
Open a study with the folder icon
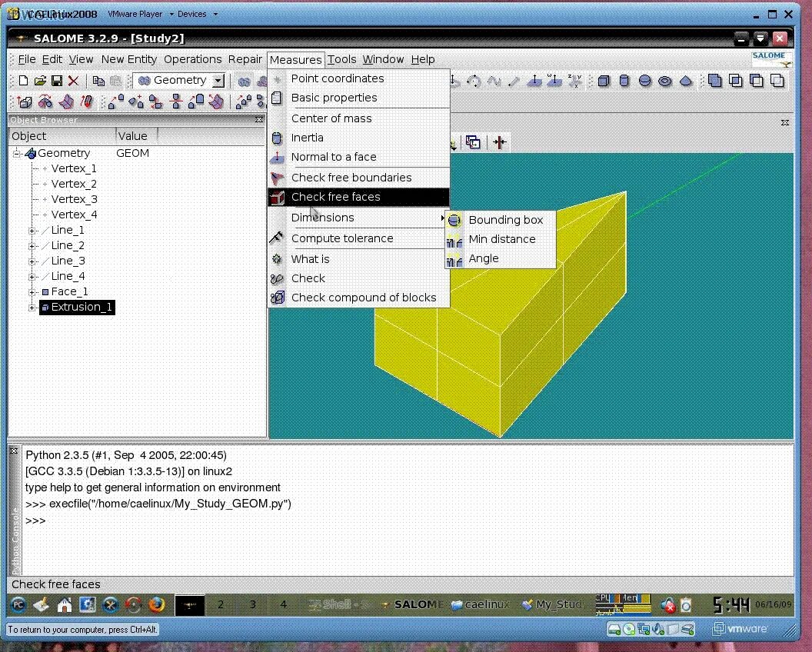point(40,81)
